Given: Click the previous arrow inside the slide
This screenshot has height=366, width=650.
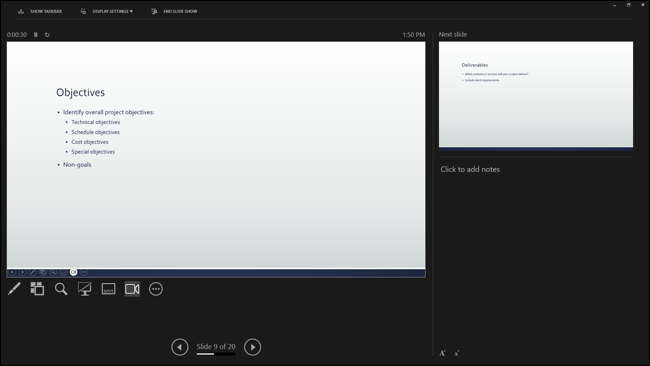Looking at the screenshot, I should point(12,272).
